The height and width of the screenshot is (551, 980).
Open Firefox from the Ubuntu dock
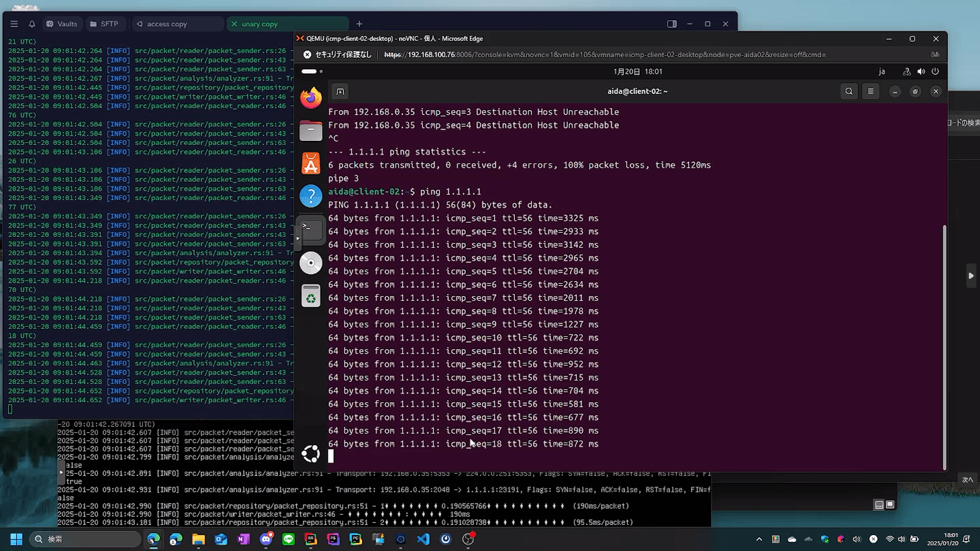(310, 97)
